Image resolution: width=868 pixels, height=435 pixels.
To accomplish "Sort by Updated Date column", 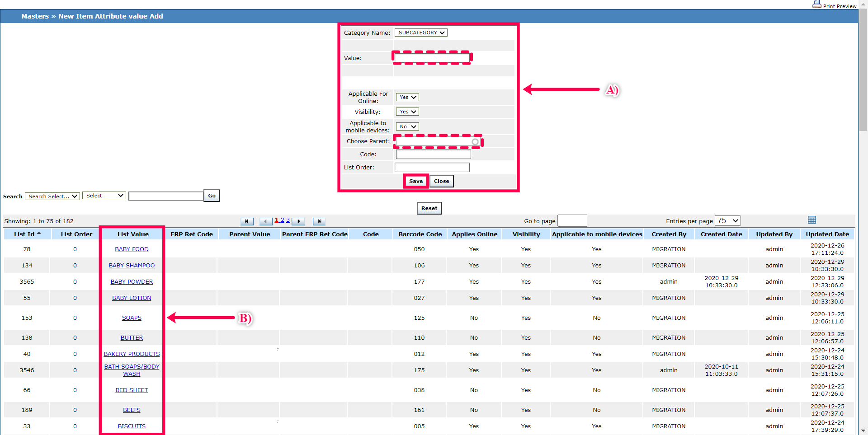I will (827, 234).
